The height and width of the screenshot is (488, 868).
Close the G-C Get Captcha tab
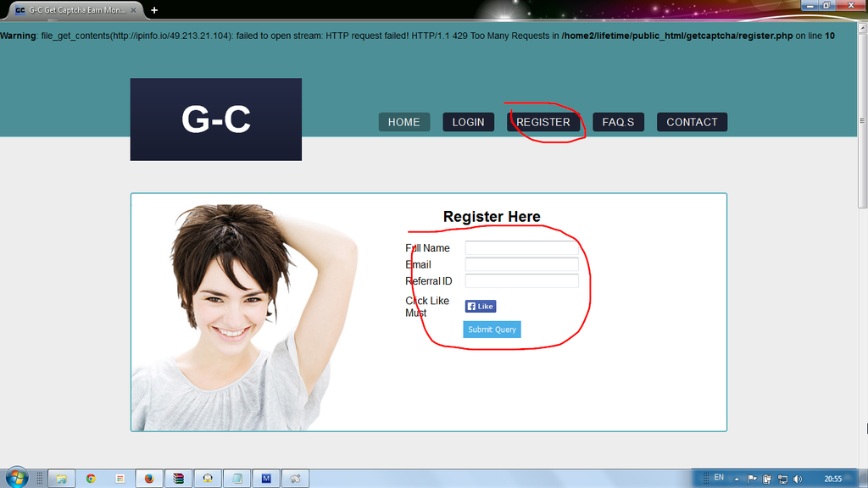pos(133,10)
